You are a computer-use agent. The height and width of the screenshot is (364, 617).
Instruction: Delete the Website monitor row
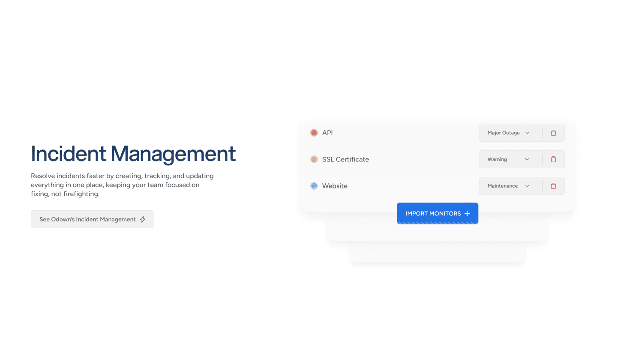(553, 186)
